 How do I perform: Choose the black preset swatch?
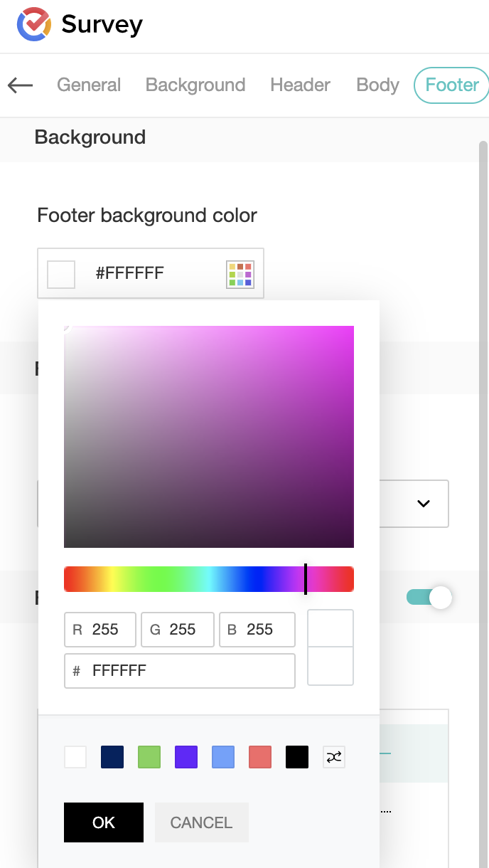pyautogui.click(x=297, y=757)
